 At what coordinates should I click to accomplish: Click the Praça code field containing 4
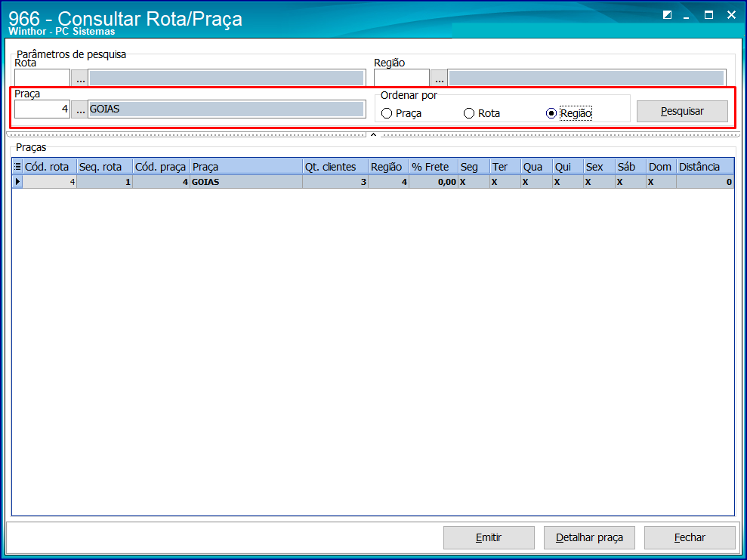(x=42, y=109)
